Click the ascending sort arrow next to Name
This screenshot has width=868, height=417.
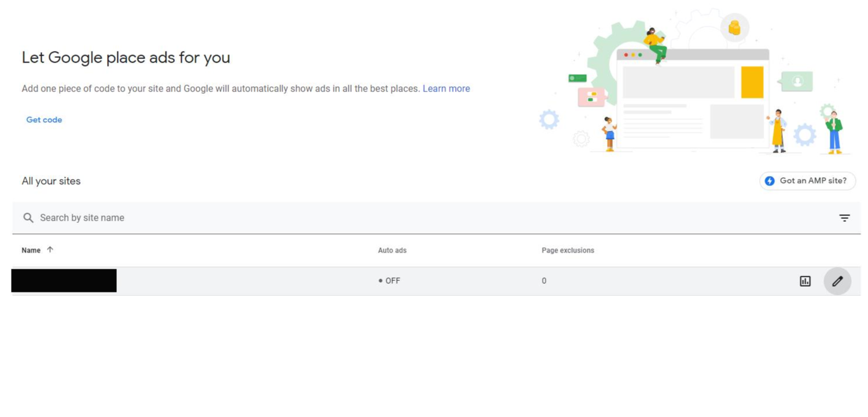pos(50,250)
